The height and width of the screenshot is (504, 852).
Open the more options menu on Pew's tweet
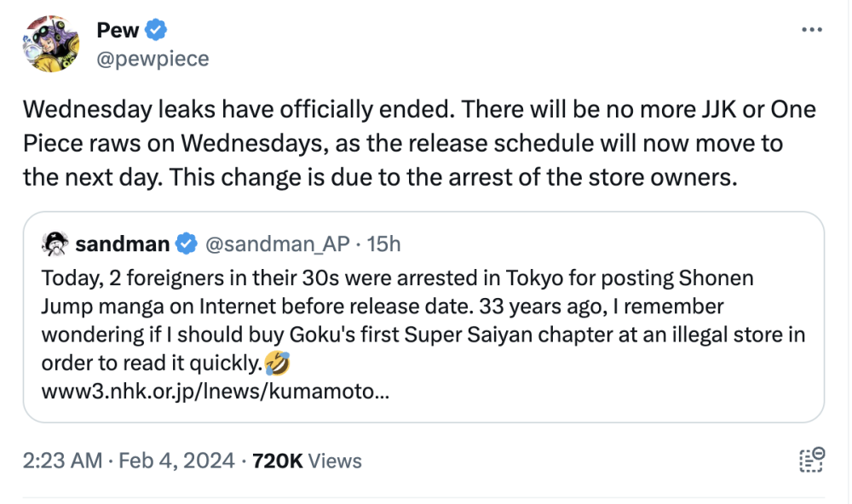pyautogui.click(x=809, y=28)
